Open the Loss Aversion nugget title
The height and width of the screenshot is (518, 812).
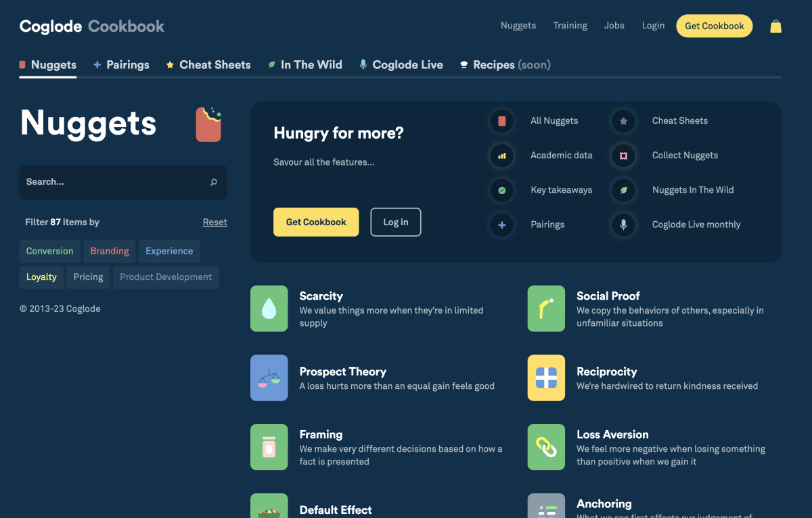point(613,435)
